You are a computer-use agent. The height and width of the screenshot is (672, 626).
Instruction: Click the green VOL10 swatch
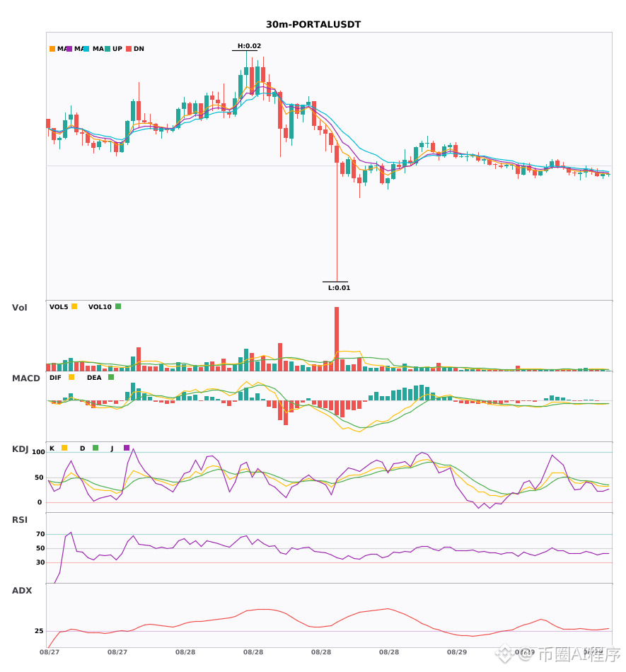pos(118,306)
